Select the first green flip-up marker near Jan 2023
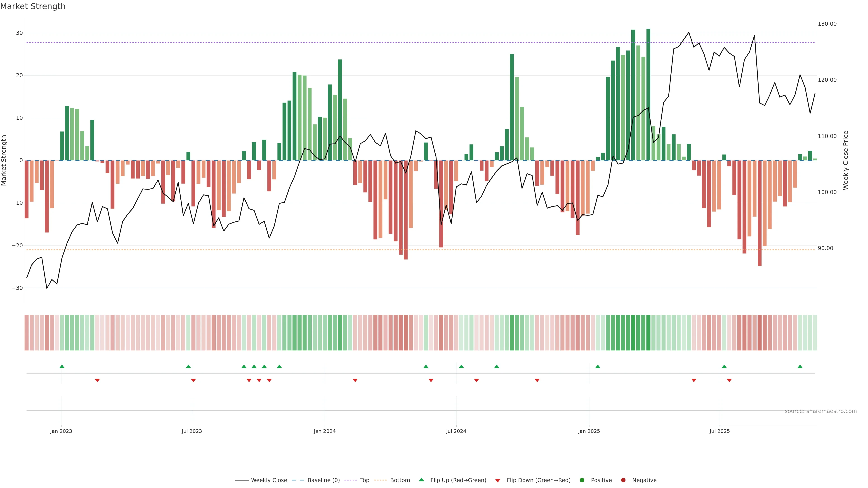The image size is (868, 488). (x=62, y=366)
